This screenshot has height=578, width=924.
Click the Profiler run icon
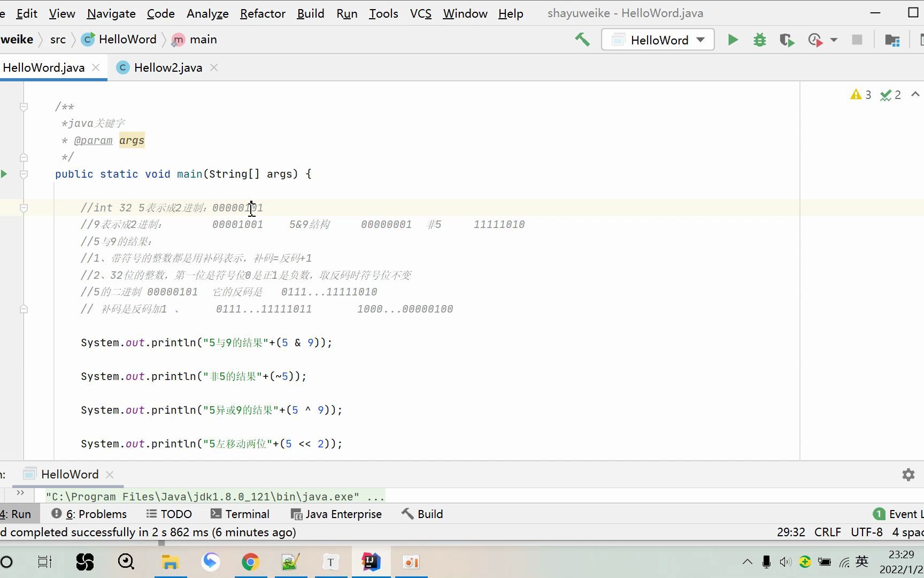815,40
